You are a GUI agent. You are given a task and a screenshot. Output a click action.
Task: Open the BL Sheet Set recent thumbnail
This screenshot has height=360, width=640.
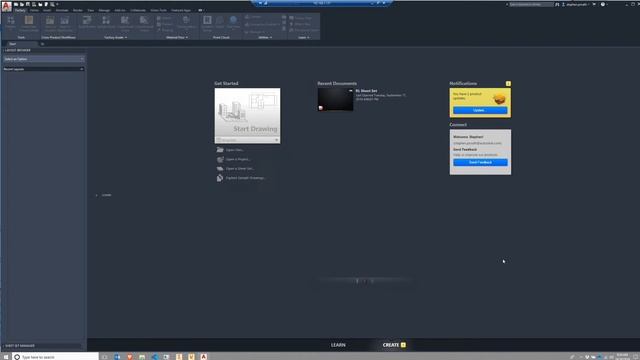[335, 99]
